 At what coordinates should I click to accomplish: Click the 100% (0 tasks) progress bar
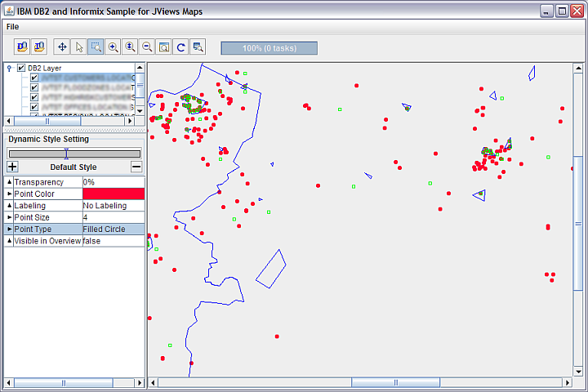pos(269,48)
